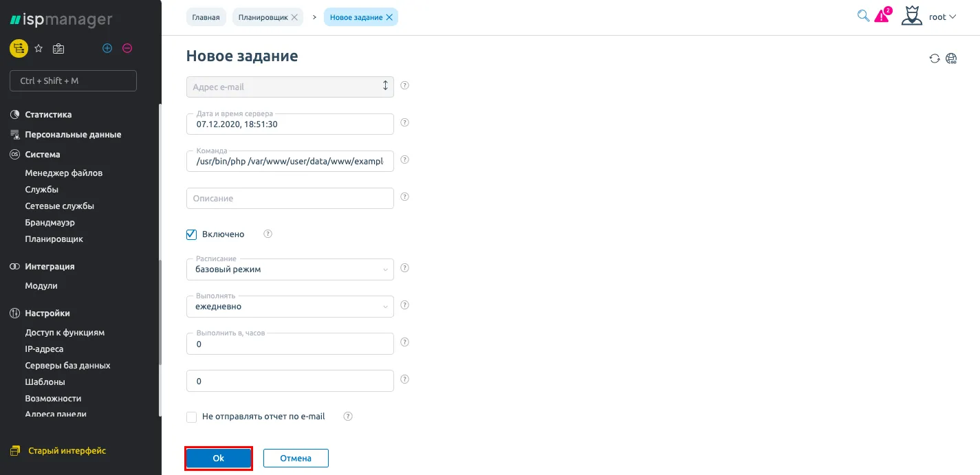Click the Отмена button
Screen dimensions: 980x475
(296, 459)
